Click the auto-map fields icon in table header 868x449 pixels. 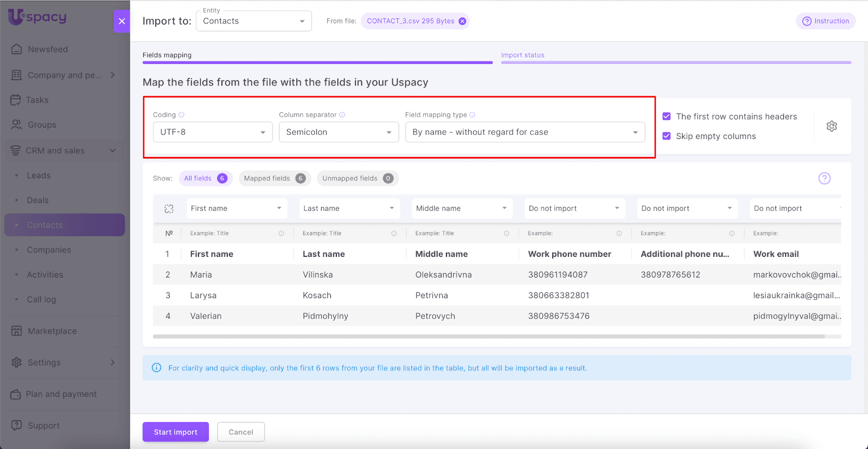pos(169,208)
